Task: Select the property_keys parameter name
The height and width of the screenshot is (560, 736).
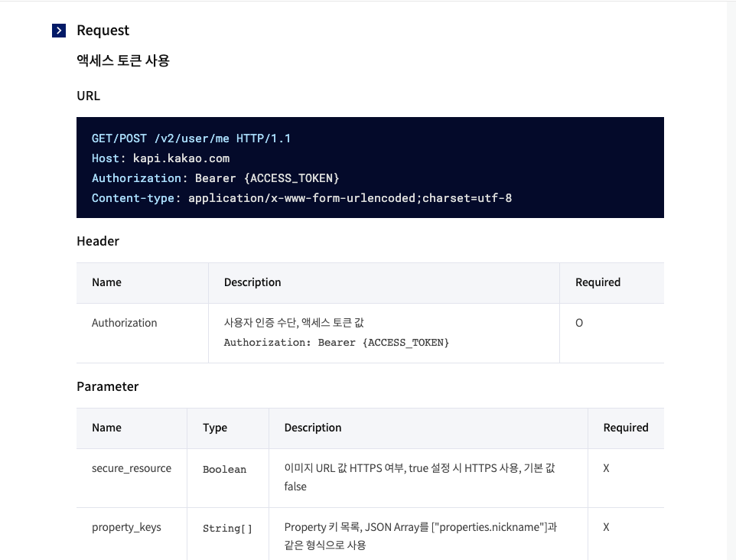Action: pyautogui.click(x=127, y=526)
